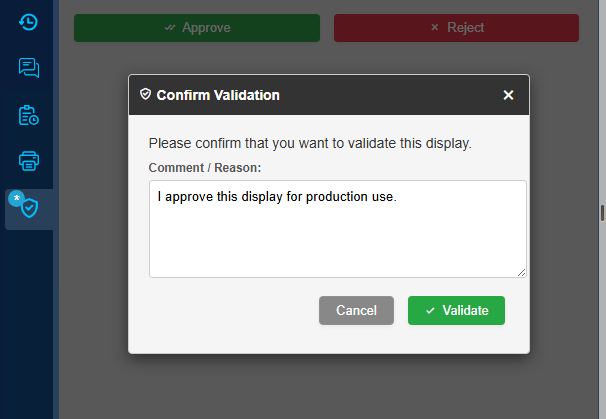Click the green Approve button behind dialog
Screen dimensions: 606x419
click(197, 28)
